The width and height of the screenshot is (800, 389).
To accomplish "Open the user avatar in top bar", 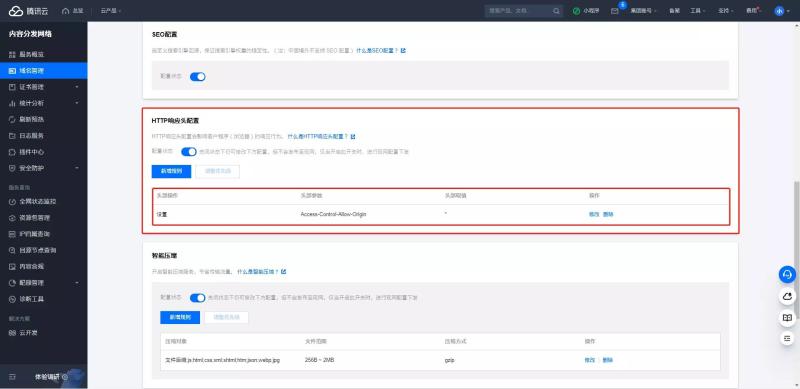I will click(779, 11).
